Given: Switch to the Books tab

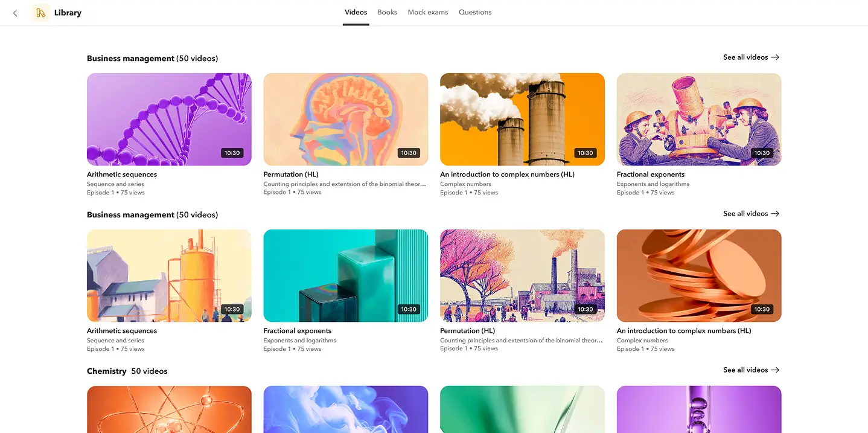Looking at the screenshot, I should point(387,12).
